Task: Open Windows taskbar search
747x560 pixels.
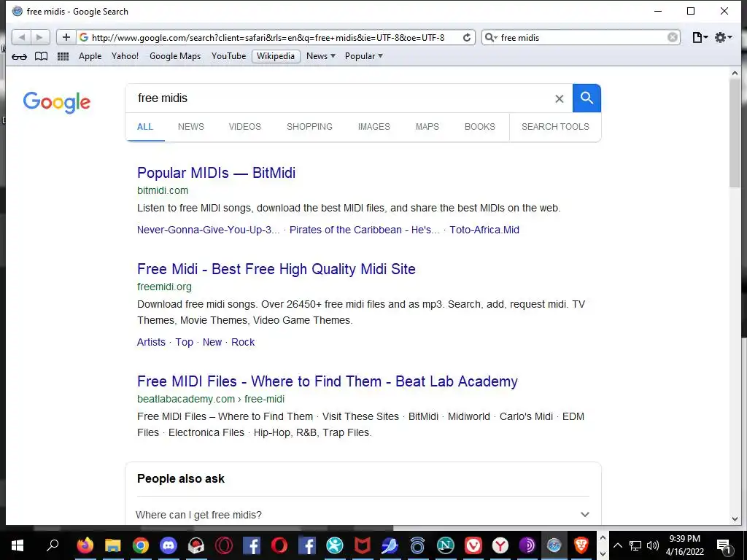Action: point(53,545)
